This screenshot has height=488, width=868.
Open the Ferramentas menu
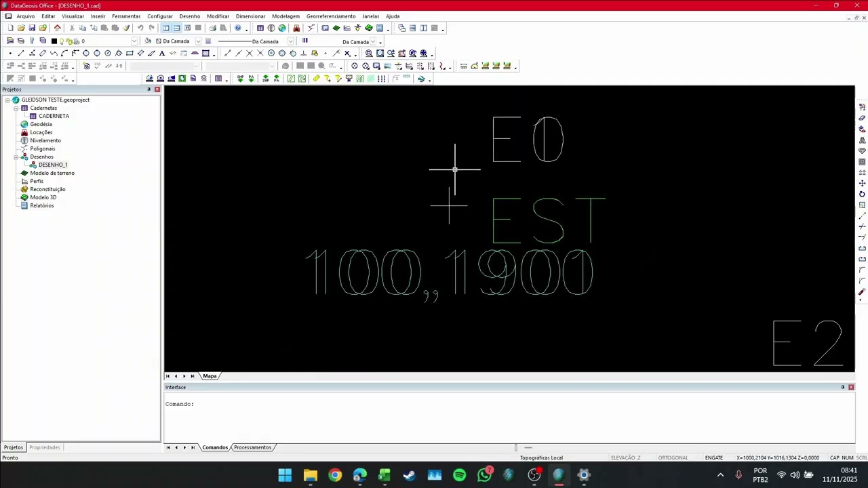click(x=126, y=16)
